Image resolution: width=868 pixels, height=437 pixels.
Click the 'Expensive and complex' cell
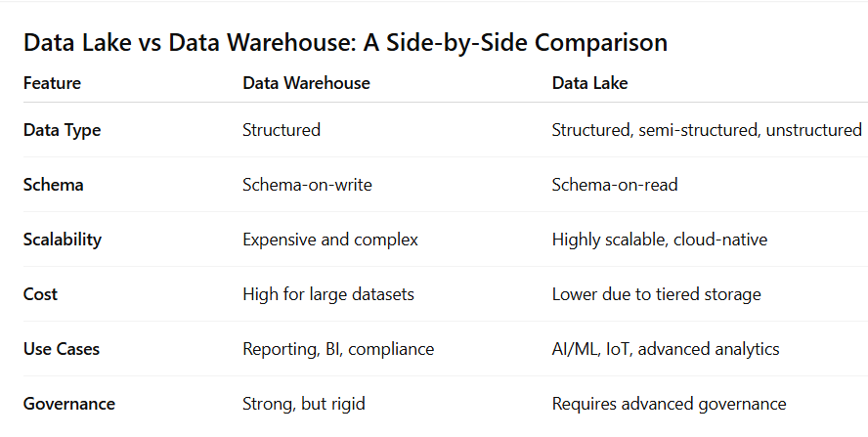point(329,240)
